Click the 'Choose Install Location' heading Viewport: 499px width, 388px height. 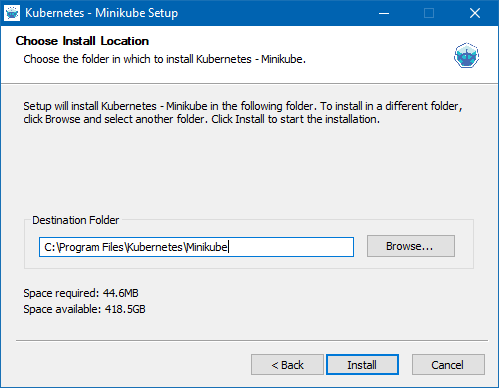coord(82,41)
